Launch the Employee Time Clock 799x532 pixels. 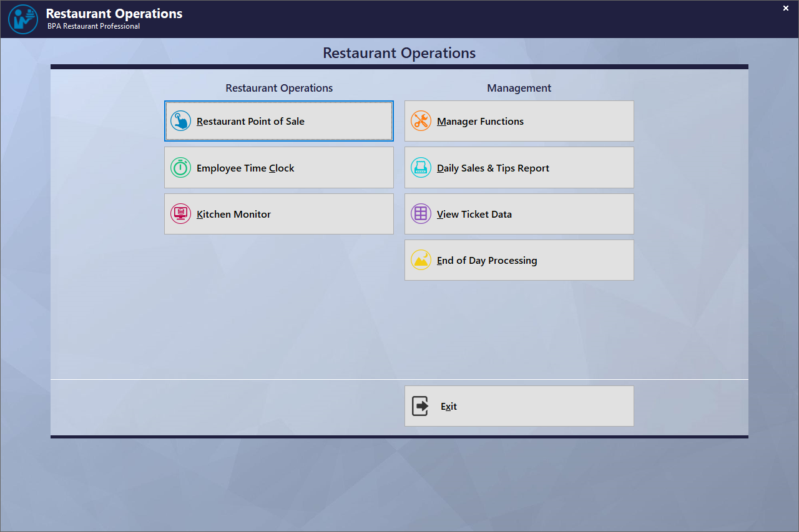click(278, 168)
